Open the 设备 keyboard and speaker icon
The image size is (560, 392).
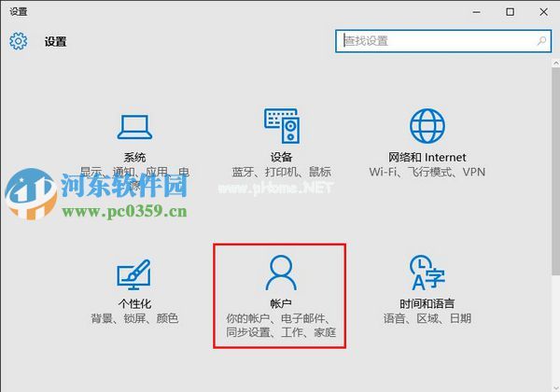pyautogui.click(x=281, y=126)
